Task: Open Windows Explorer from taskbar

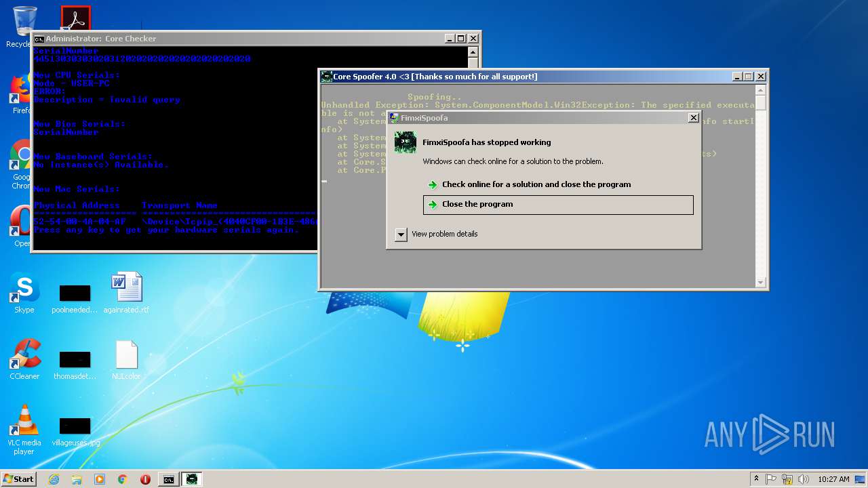Action: click(77, 479)
